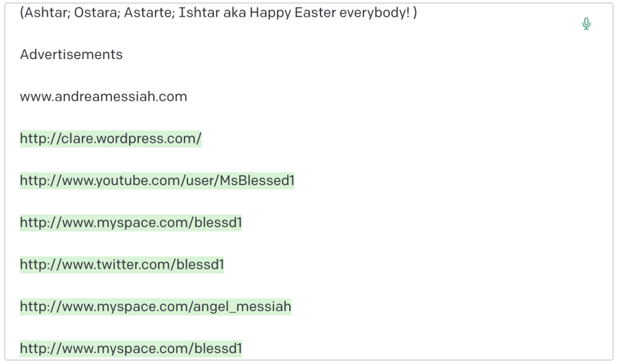Screen dimensions: 617x364
Task: Click the word "Ostara"
Action: coord(96,13)
